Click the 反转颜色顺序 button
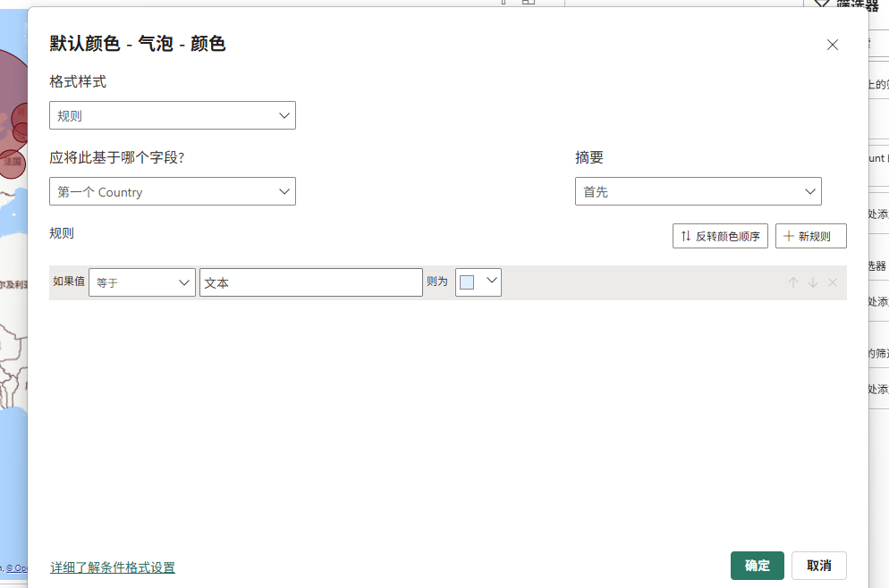889x588 pixels. (720, 236)
